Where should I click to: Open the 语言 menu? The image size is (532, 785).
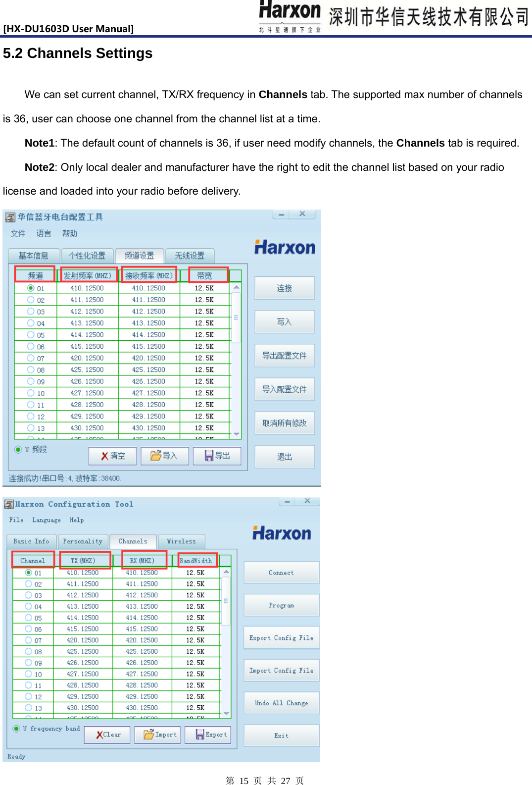coord(44,234)
